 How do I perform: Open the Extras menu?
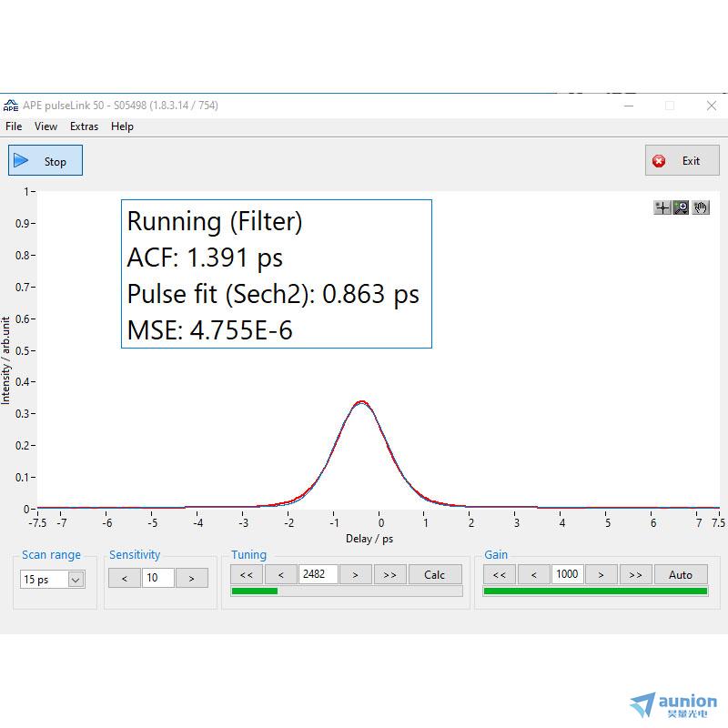84,126
